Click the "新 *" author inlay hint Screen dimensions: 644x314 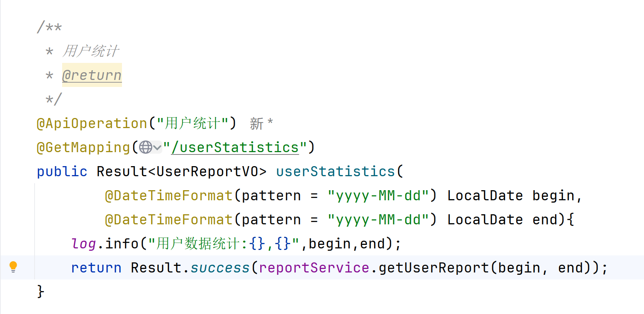pos(261,124)
